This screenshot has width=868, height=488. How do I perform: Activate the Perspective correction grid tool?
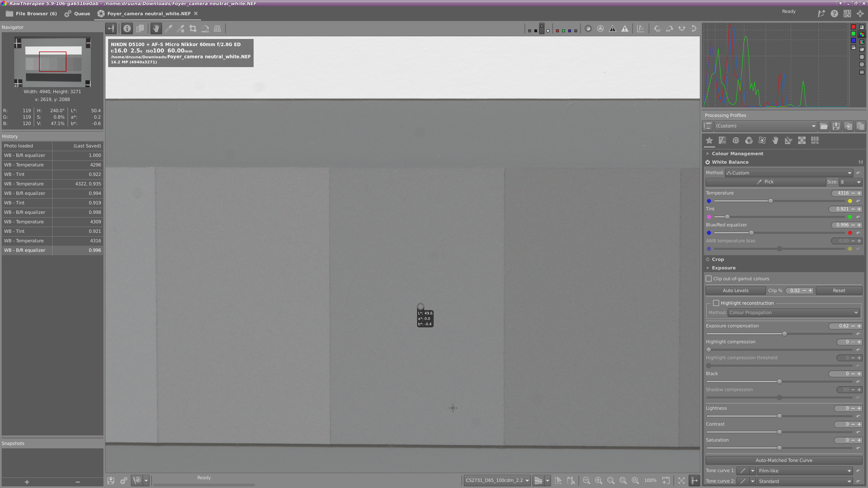[x=217, y=28]
